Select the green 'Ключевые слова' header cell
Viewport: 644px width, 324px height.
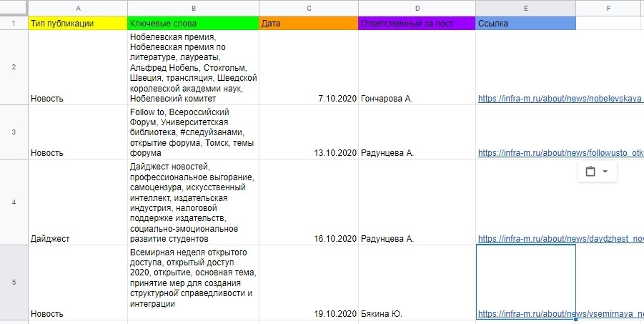194,23
